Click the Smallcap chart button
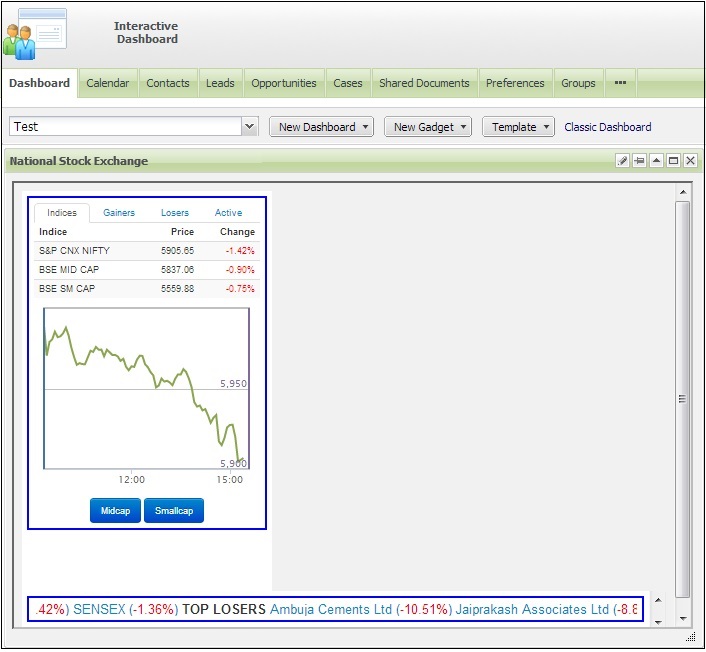706x652 pixels. coord(174,511)
